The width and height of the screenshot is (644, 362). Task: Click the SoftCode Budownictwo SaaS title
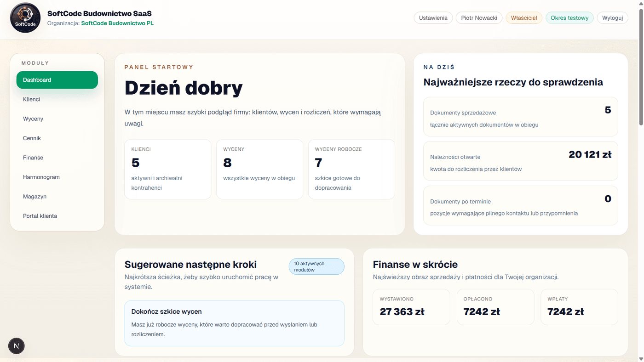[99, 14]
